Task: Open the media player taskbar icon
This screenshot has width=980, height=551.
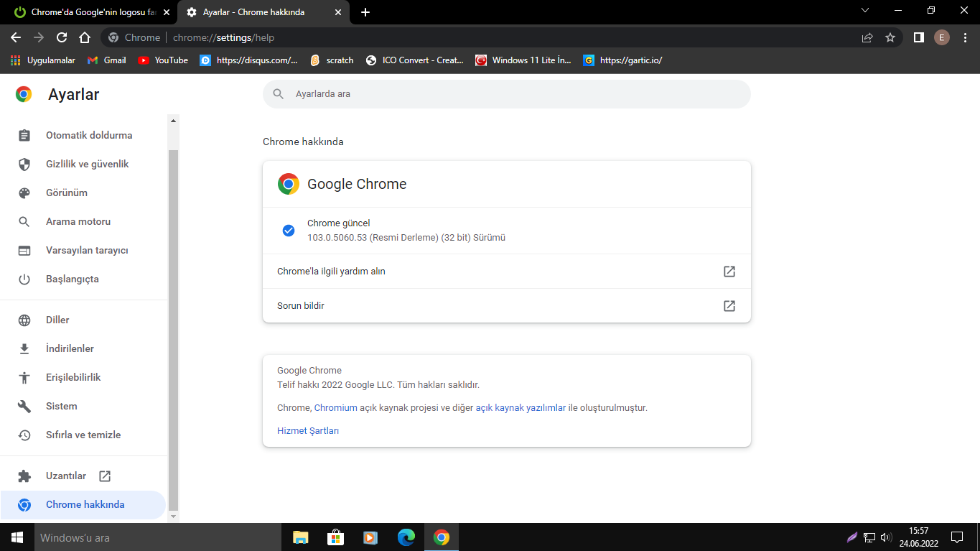Action: 370,537
